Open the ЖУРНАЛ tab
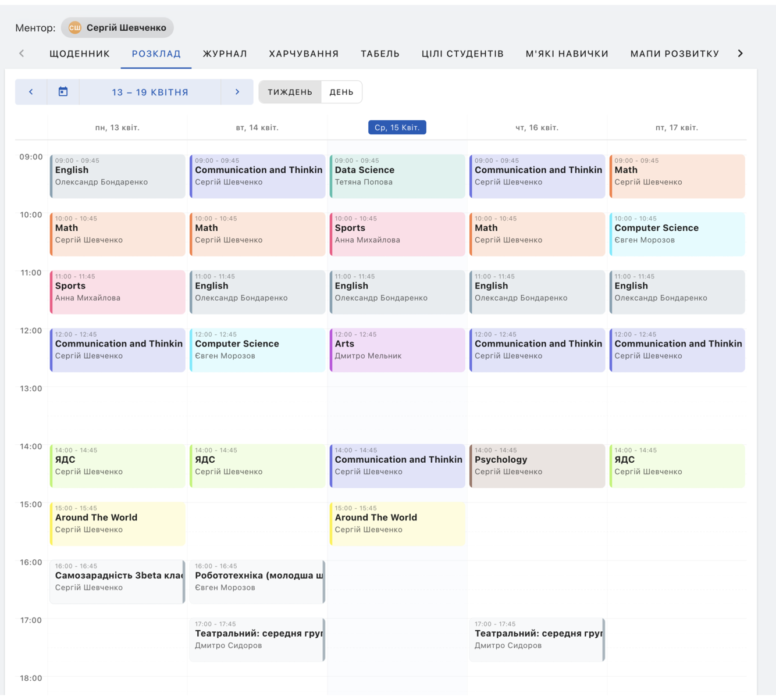Viewport: 776px width, 700px height. click(225, 53)
